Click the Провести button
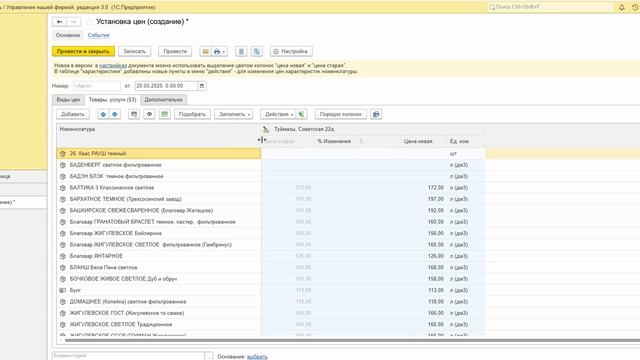The width and height of the screenshot is (640, 360). click(x=175, y=51)
